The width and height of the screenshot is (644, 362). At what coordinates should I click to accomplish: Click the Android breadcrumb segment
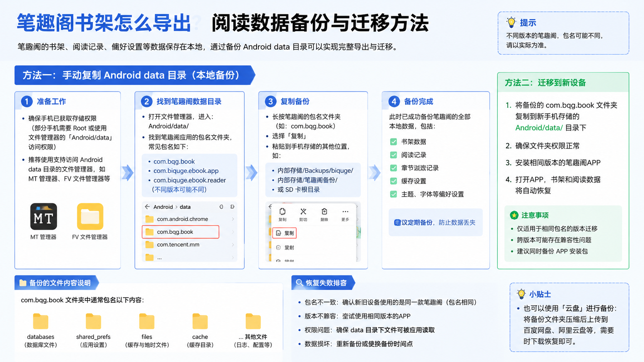(x=163, y=207)
